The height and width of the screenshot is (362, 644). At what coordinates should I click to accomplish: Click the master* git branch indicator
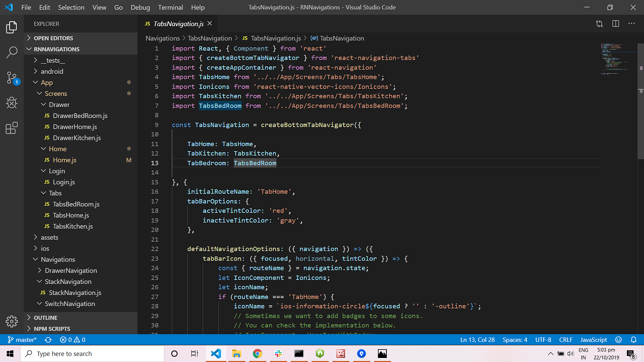22,340
